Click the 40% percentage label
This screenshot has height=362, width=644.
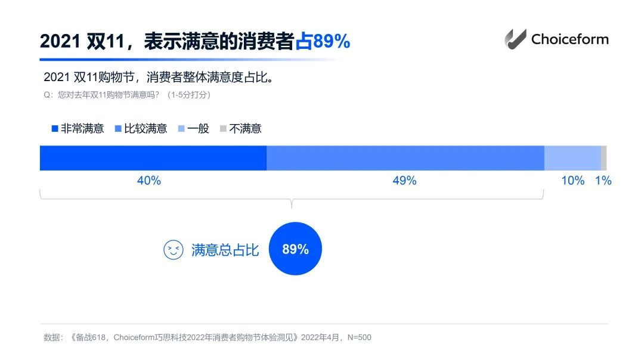coord(149,180)
